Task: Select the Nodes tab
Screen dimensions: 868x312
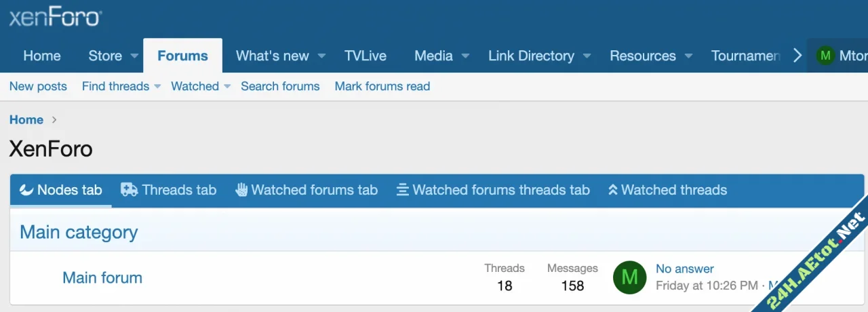Action: 61,190
